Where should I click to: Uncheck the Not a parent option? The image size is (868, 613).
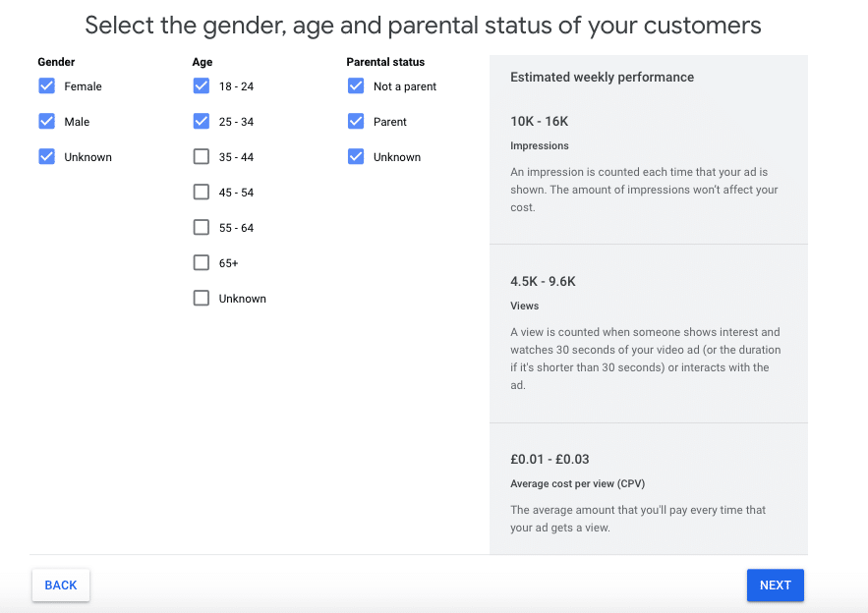pyautogui.click(x=356, y=85)
